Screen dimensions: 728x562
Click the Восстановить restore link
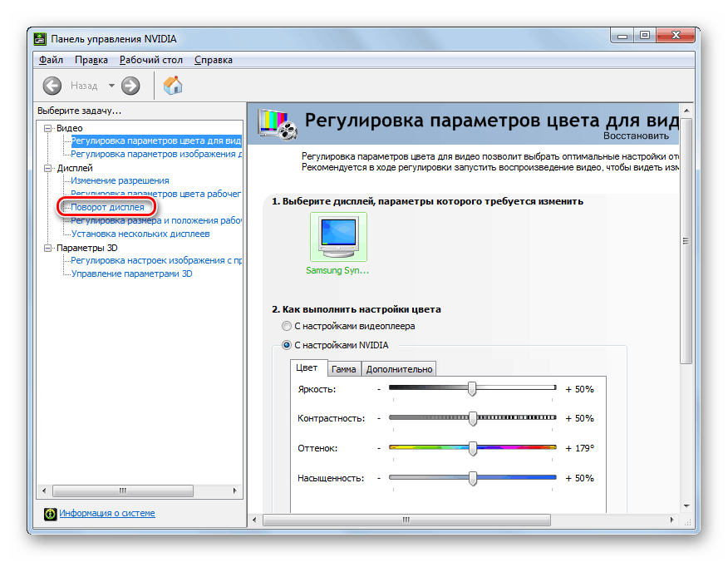(636, 136)
